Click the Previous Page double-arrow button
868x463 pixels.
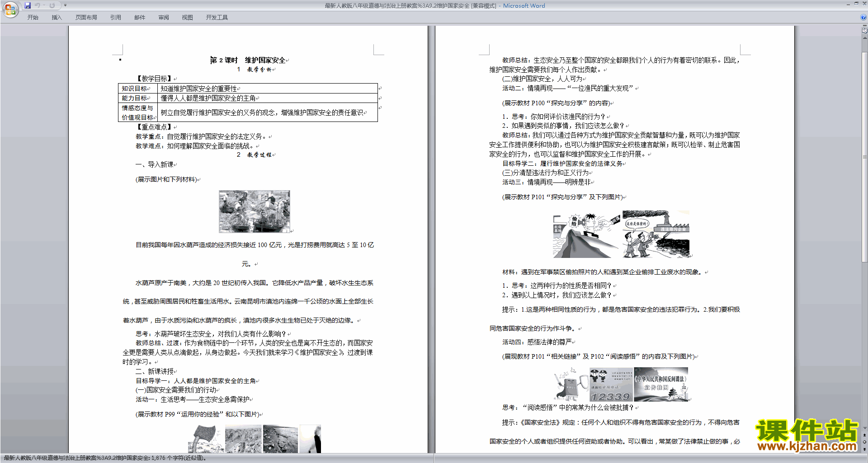(865, 435)
